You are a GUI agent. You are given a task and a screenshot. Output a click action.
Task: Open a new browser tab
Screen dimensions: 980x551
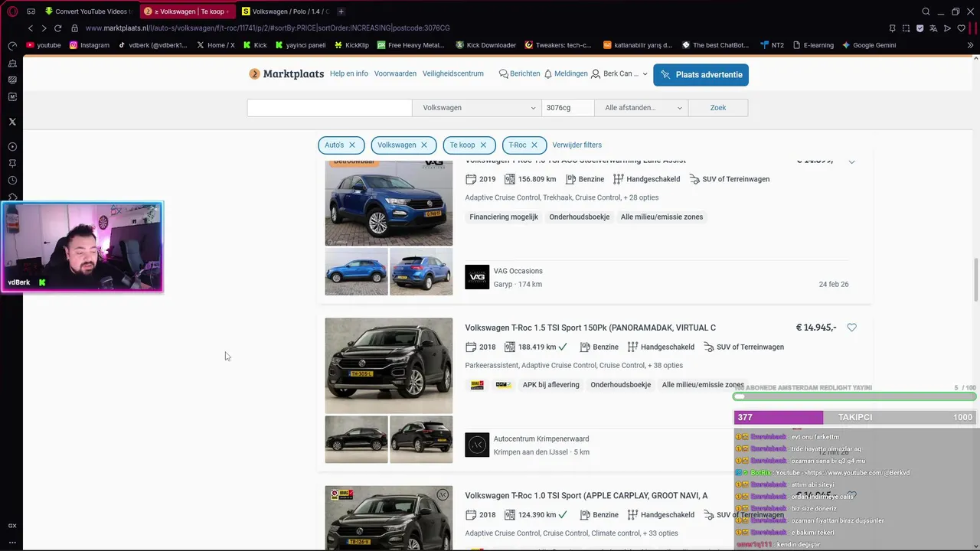(341, 11)
